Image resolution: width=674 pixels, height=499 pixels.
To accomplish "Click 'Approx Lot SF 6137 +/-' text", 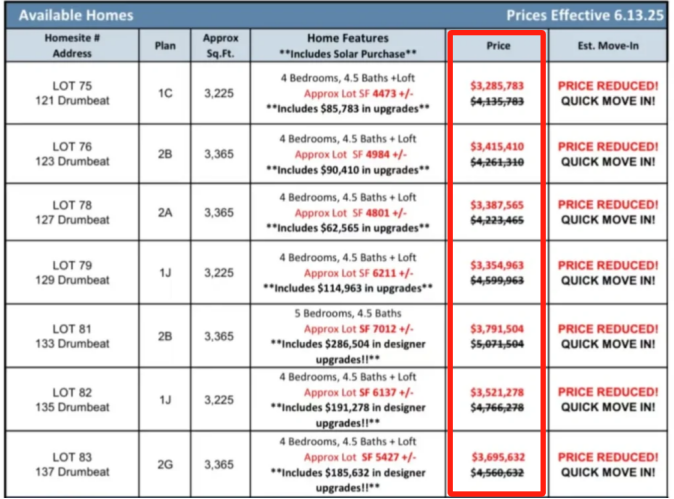I will [x=358, y=392].
